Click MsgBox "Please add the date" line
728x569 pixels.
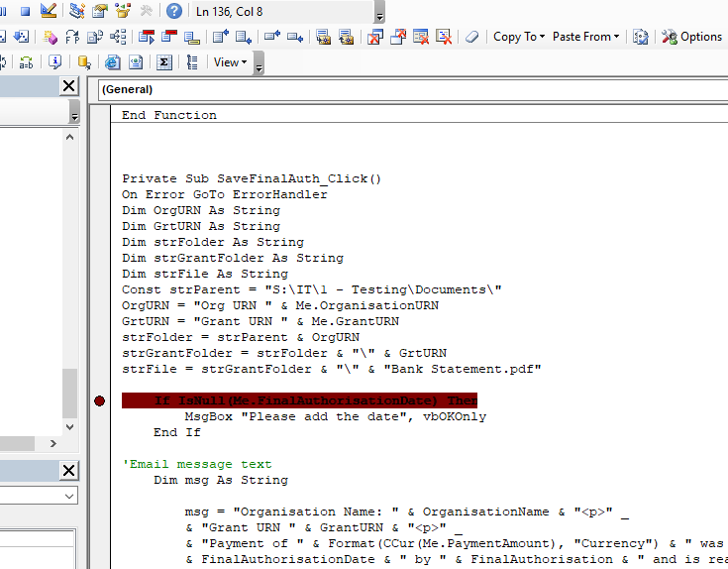(335, 416)
